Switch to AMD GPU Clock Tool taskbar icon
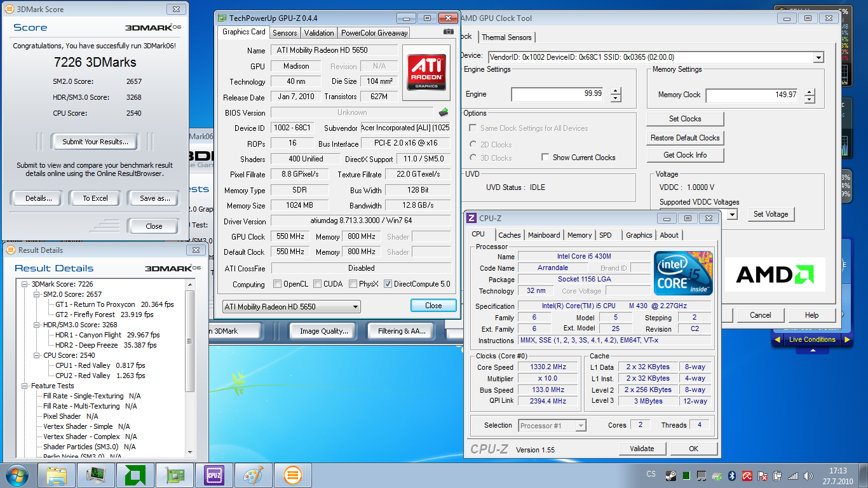The width and height of the screenshot is (868, 488). coord(135,475)
